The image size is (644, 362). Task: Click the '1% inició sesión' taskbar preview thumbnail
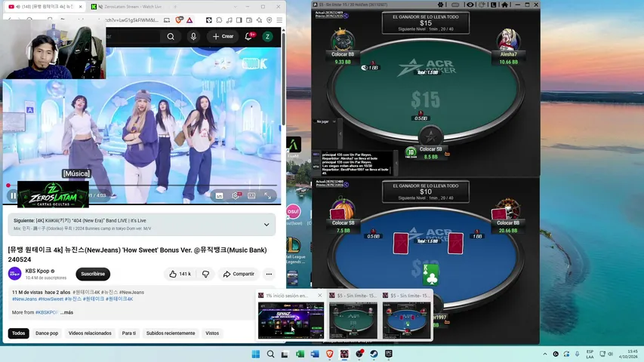point(291,321)
